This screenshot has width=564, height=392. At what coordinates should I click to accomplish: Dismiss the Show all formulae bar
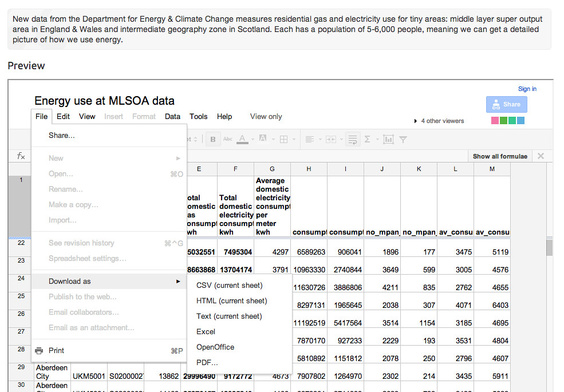coord(541,156)
